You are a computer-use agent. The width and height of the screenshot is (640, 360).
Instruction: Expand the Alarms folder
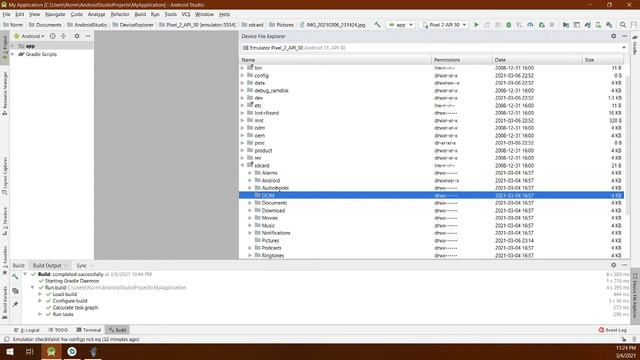tap(250, 173)
